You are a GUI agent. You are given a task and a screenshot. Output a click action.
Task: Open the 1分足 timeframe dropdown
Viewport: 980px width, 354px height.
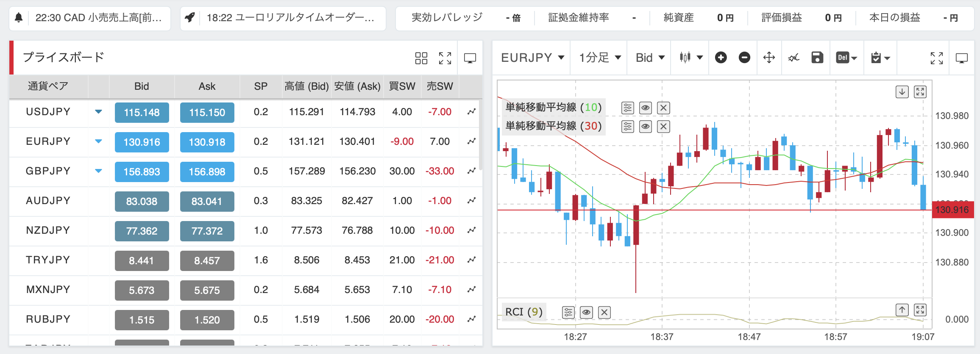pyautogui.click(x=598, y=58)
